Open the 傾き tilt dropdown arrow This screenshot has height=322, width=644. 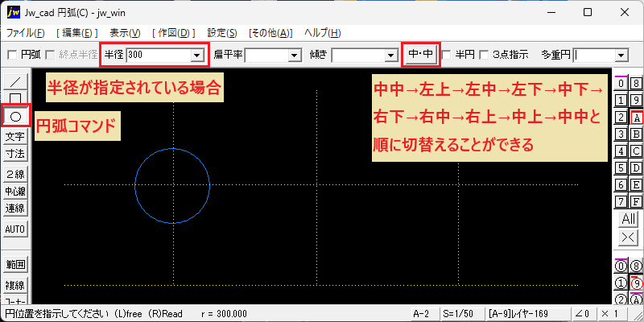click(390, 55)
